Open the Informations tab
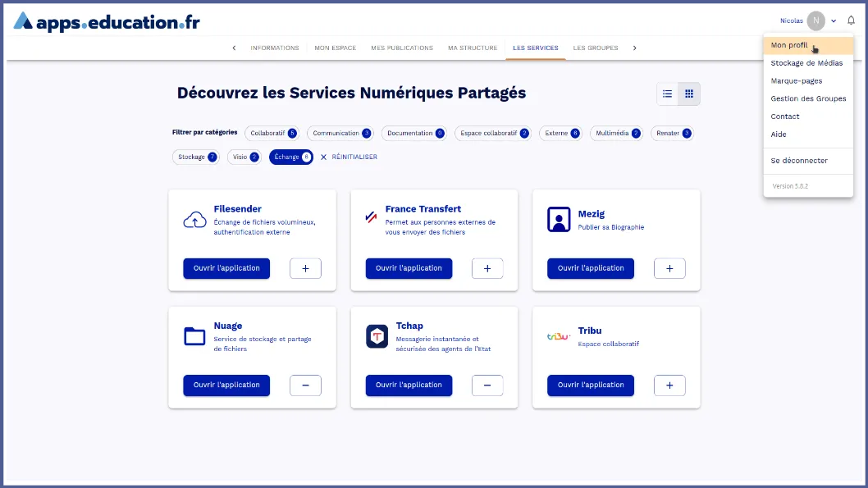Viewport: 868px width, 488px height. [275, 48]
